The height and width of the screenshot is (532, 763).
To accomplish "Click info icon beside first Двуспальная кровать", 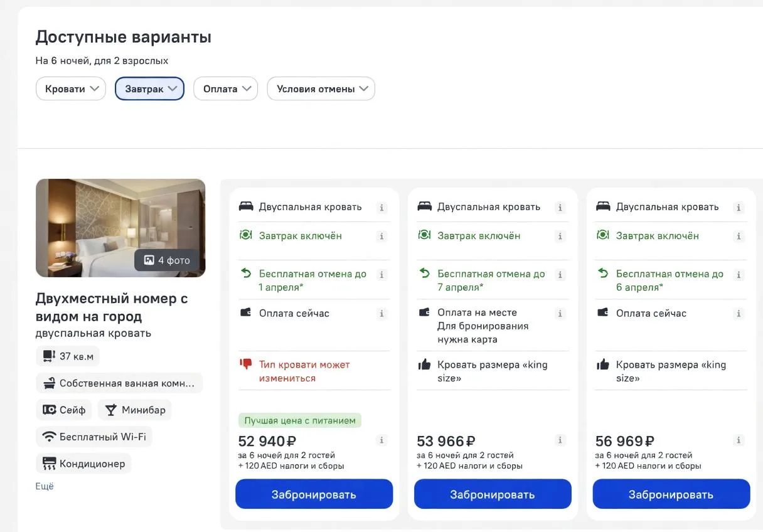I will 381,208.
